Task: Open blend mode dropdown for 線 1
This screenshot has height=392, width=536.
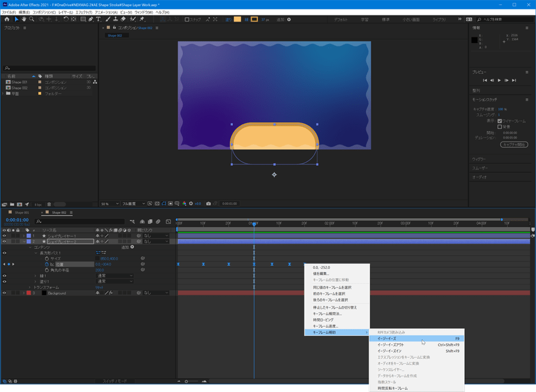Action: 114,276
